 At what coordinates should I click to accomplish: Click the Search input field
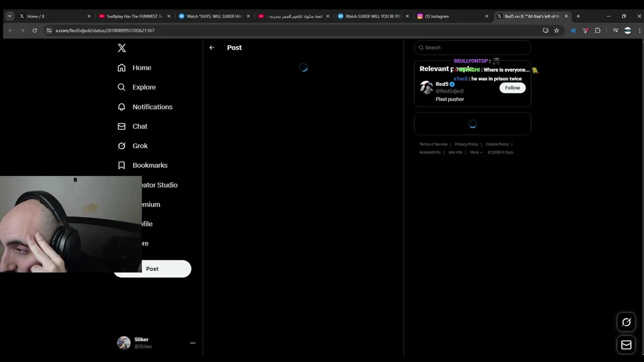tap(472, 47)
